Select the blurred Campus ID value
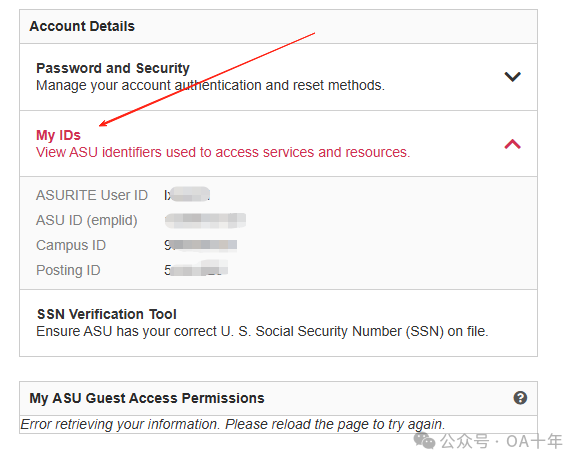Screen dimensions: 581x464 coord(200,245)
